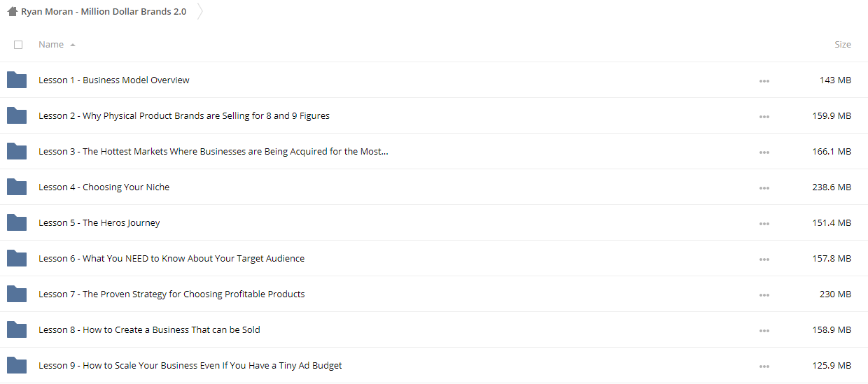Open the Lesson 7 folder icon
Image resolution: width=868 pixels, height=384 pixels.
(17, 294)
